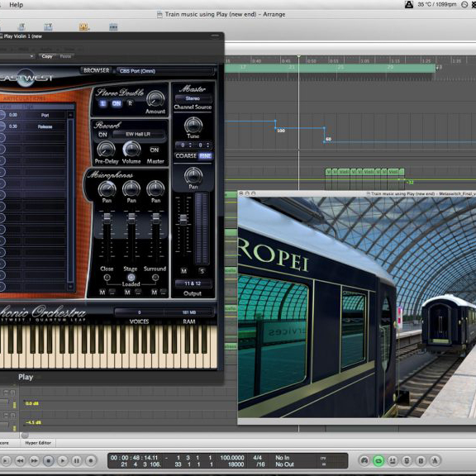The height and width of the screenshot is (476, 476).
Task: Mute the Master channel with M button
Action: click(x=183, y=271)
